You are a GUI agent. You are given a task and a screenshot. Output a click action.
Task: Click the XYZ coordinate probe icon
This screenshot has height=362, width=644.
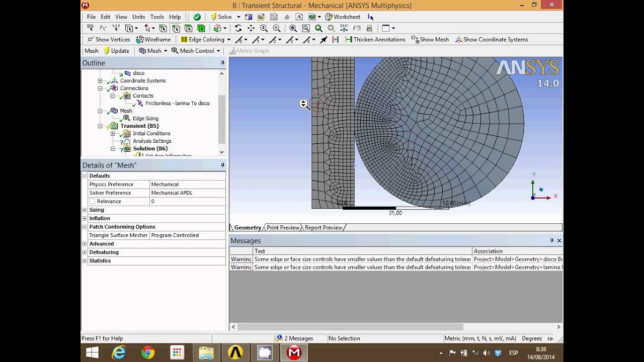point(116,28)
